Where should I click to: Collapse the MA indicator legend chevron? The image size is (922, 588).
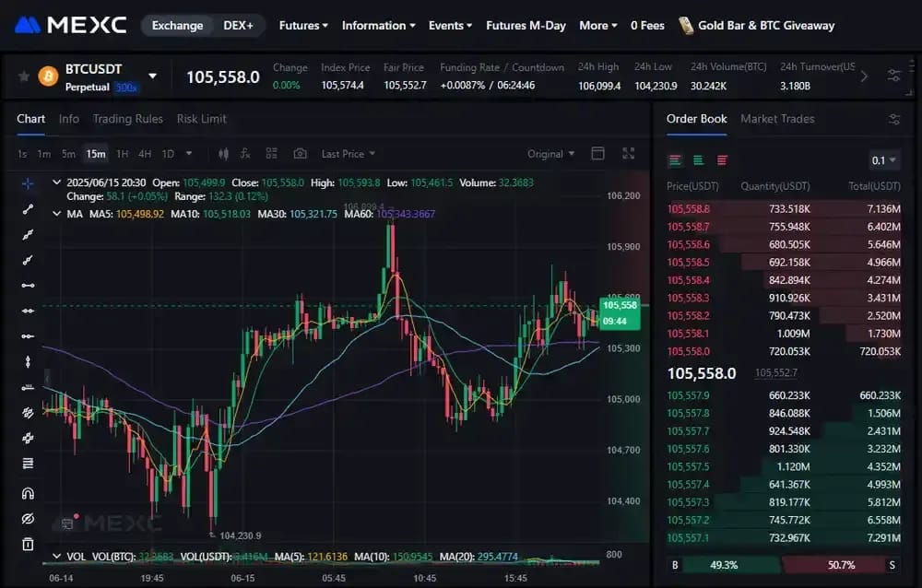point(56,214)
